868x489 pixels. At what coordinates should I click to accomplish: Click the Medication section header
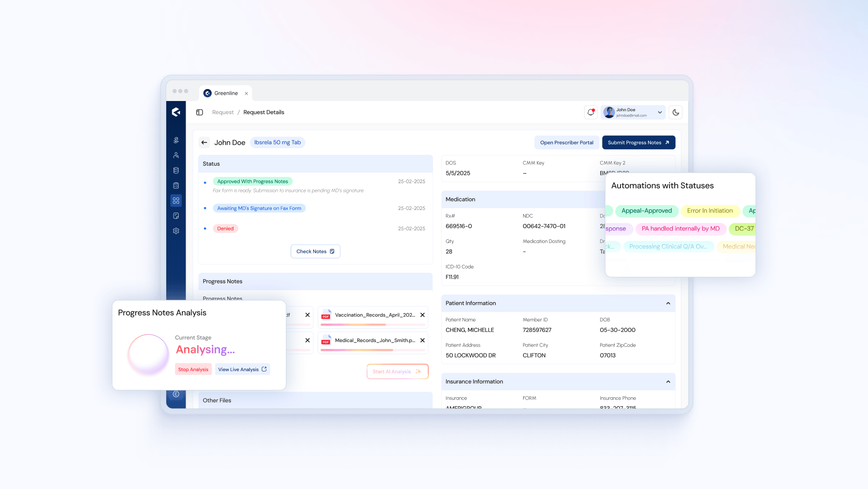523,199
